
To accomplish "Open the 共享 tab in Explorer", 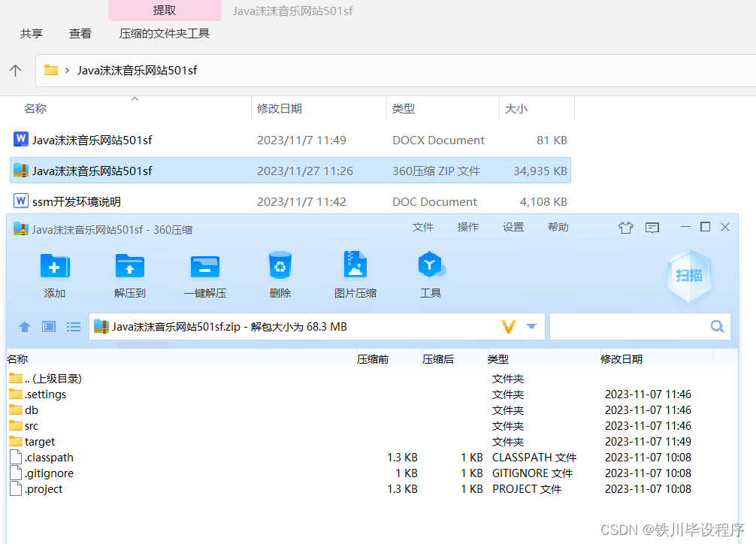I will [x=32, y=33].
